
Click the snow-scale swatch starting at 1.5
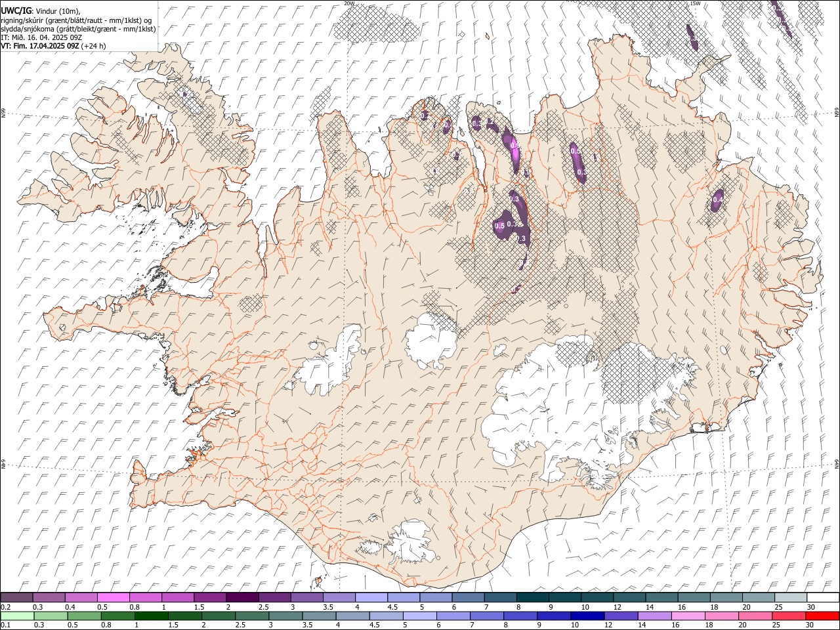[210, 597]
